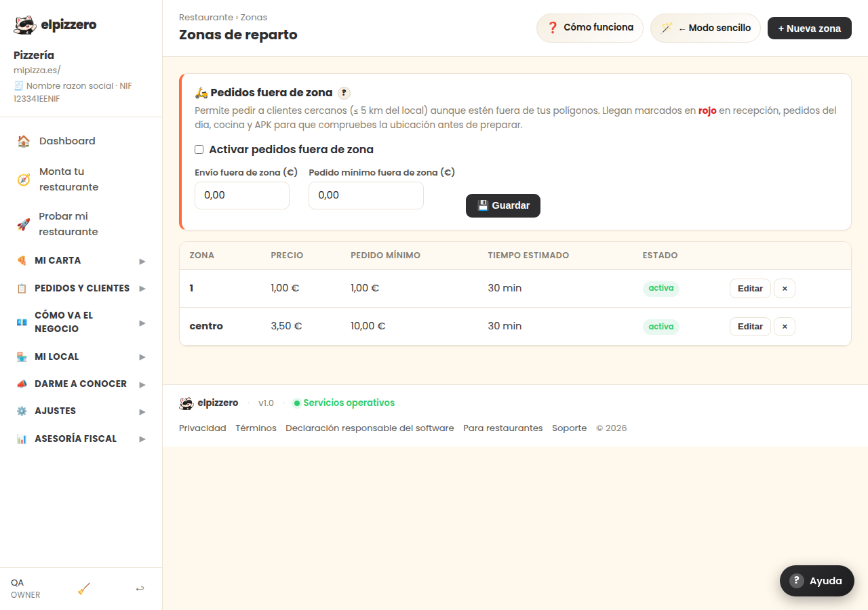Expand the ASESORÍA FISCAL section arrow
Image resolution: width=868 pixels, height=610 pixels.
[x=142, y=439]
